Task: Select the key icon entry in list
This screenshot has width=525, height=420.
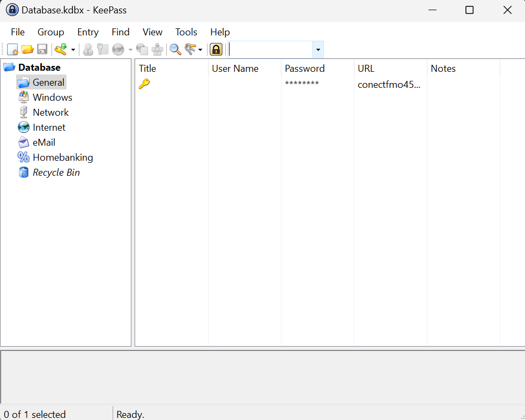Action: 144,84
